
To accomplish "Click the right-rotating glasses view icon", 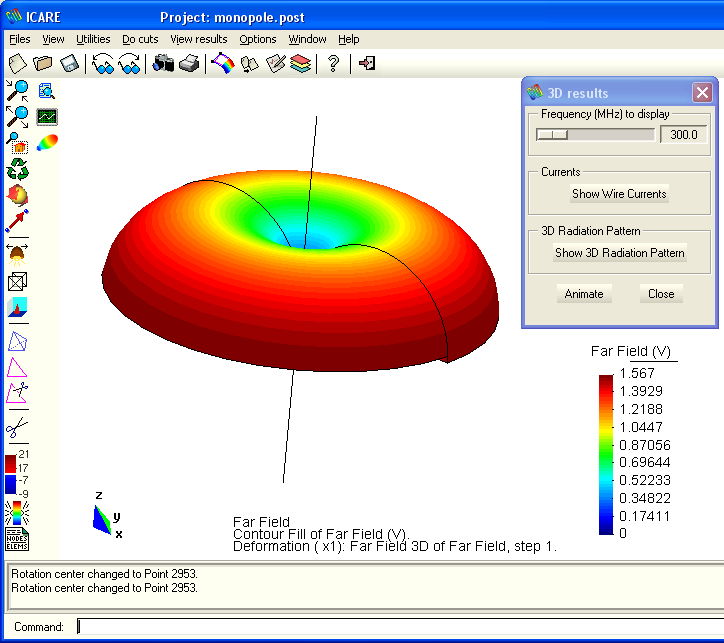I will click(x=129, y=64).
